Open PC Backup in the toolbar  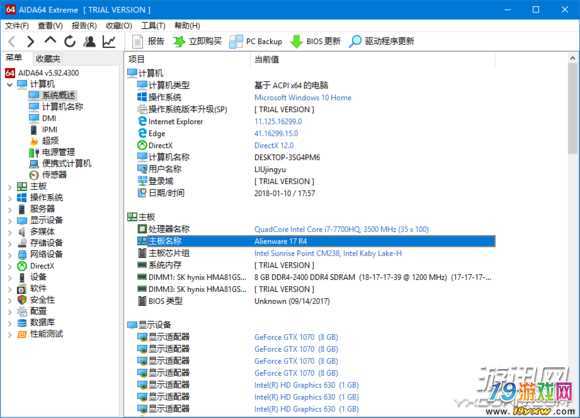tap(256, 41)
